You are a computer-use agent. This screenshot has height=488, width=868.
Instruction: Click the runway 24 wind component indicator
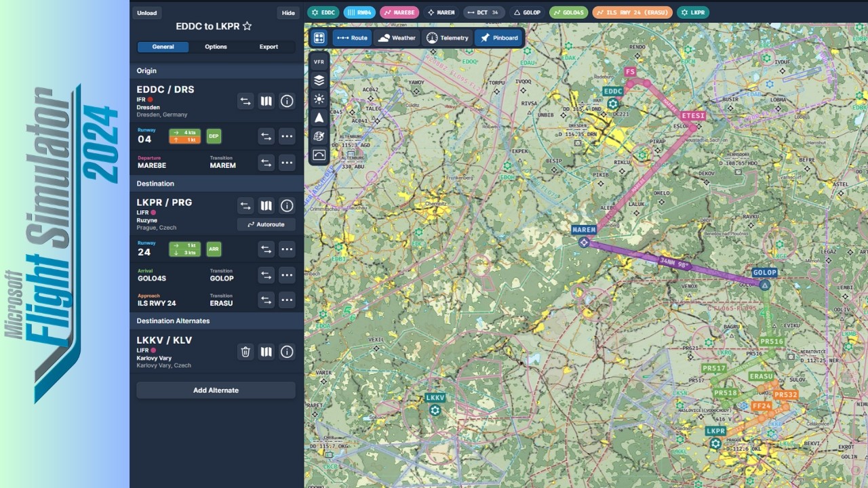pos(184,249)
